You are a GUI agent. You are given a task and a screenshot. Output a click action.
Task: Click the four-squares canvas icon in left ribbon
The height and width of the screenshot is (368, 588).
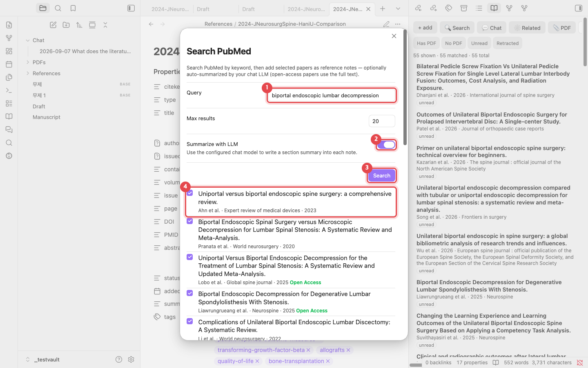coord(9,51)
